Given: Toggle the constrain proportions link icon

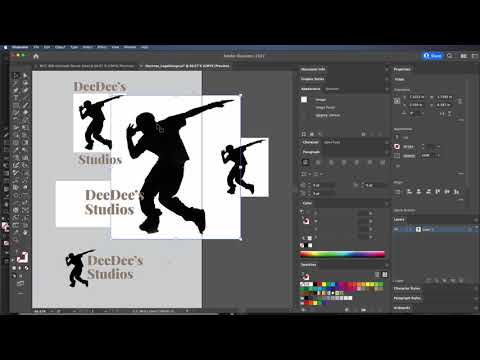Looking at the screenshot, I should (x=460, y=101).
